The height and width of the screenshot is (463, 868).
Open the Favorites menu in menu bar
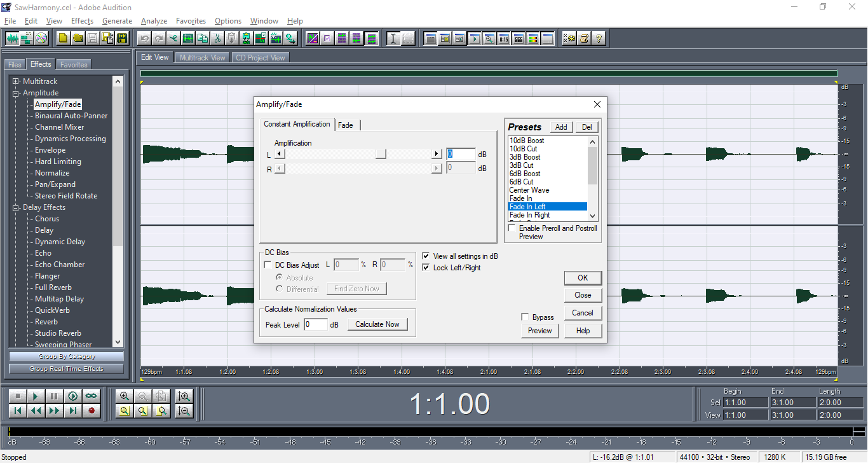(190, 21)
